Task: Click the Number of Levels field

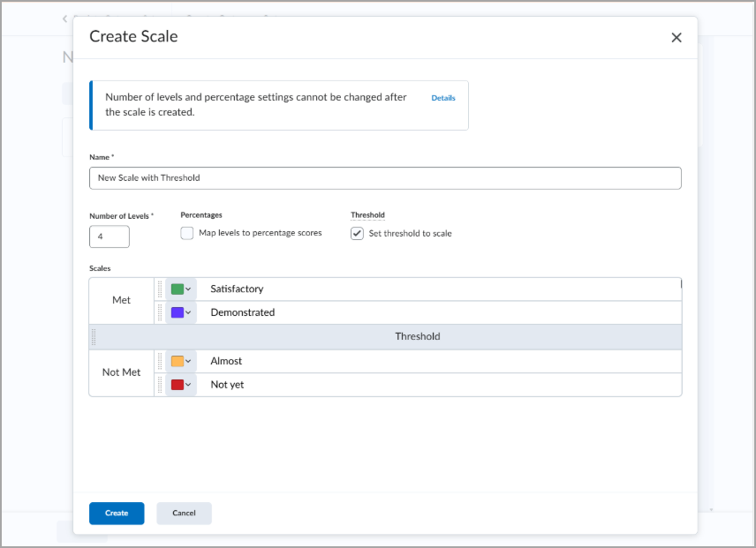Action: (110, 236)
